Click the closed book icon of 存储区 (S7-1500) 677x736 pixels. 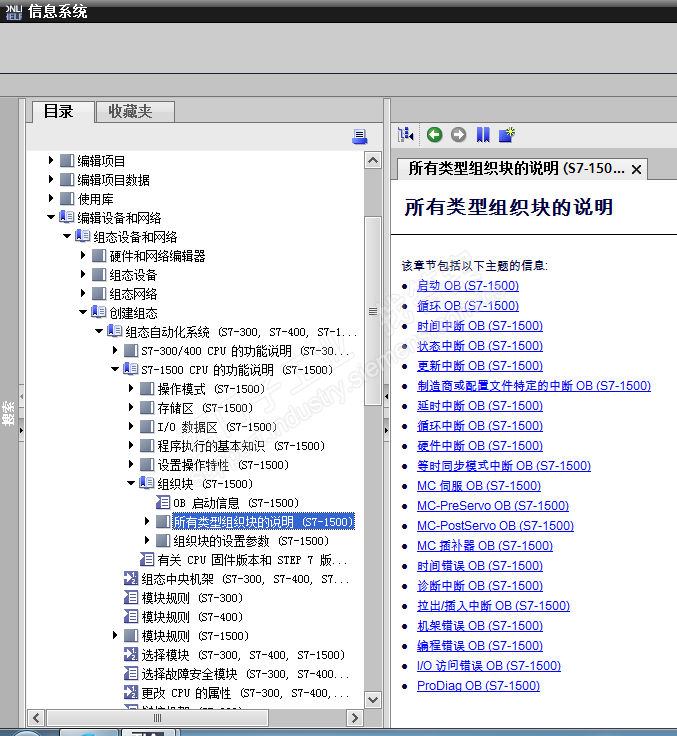[147, 407]
